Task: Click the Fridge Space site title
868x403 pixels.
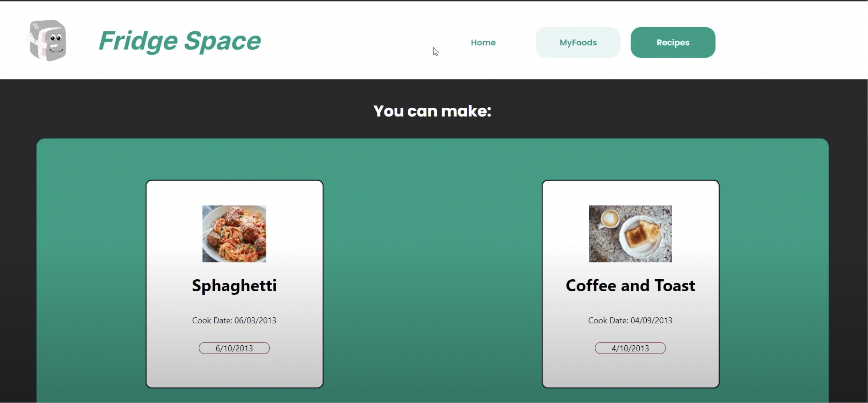Action: pyautogui.click(x=179, y=41)
